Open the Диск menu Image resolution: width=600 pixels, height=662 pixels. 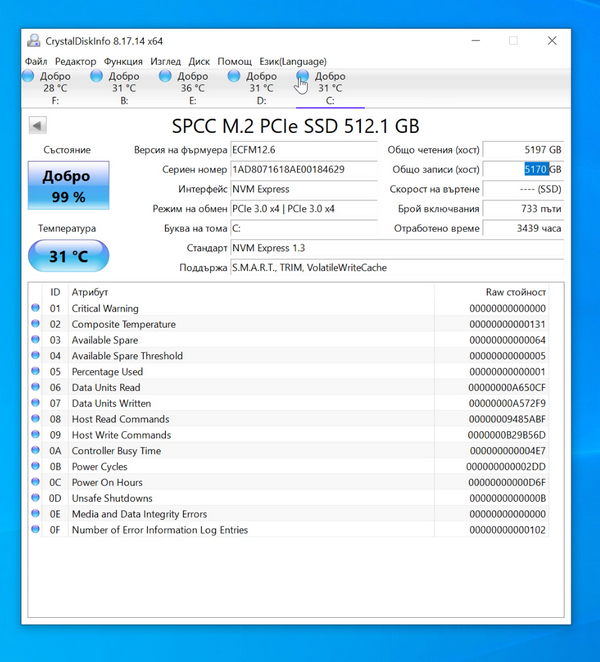click(x=199, y=62)
